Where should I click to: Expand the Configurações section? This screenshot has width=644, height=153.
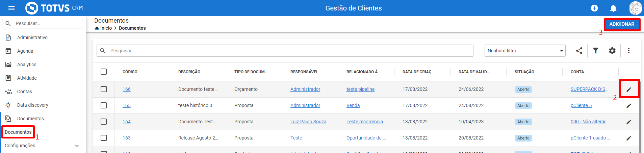[43, 146]
